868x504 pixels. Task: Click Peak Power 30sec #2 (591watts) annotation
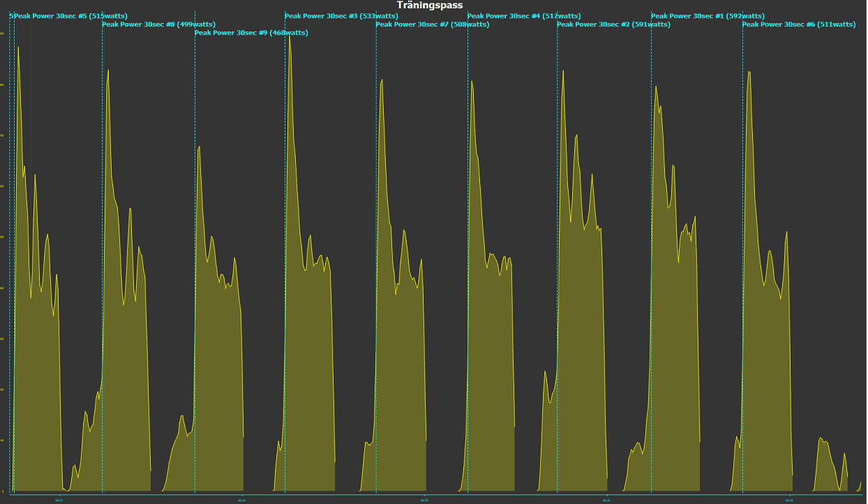(613, 24)
